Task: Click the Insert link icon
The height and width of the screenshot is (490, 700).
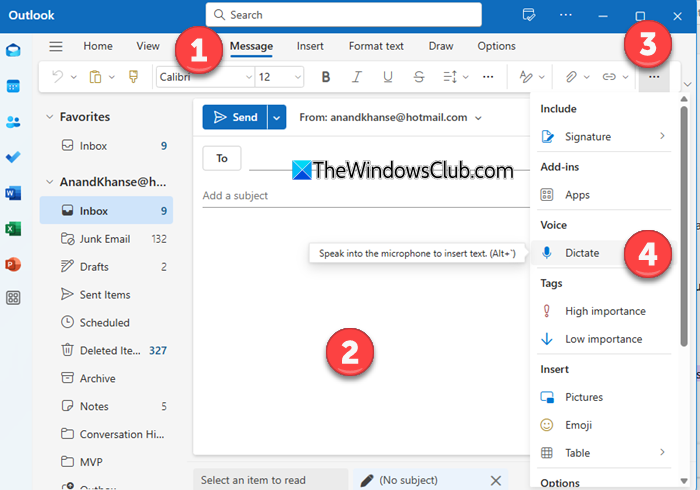Action: (x=609, y=77)
